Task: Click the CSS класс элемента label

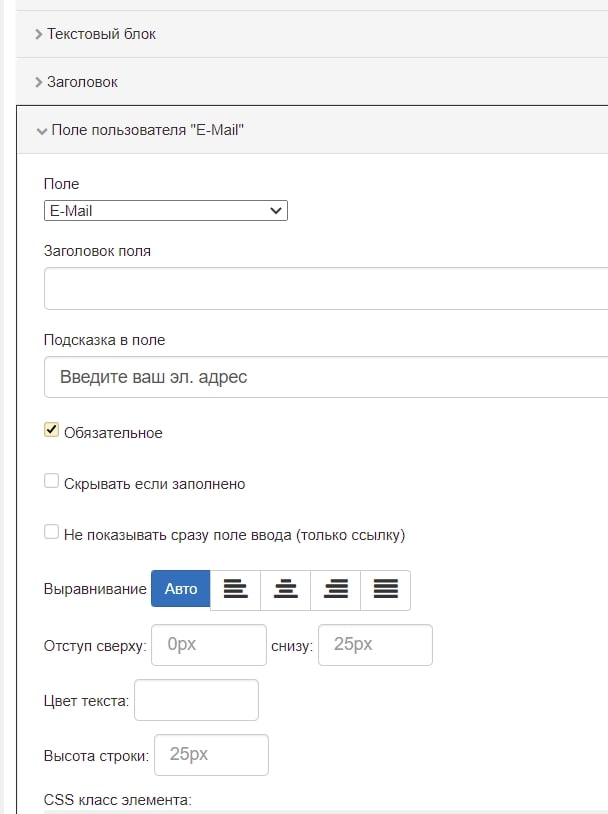Action: point(118,800)
